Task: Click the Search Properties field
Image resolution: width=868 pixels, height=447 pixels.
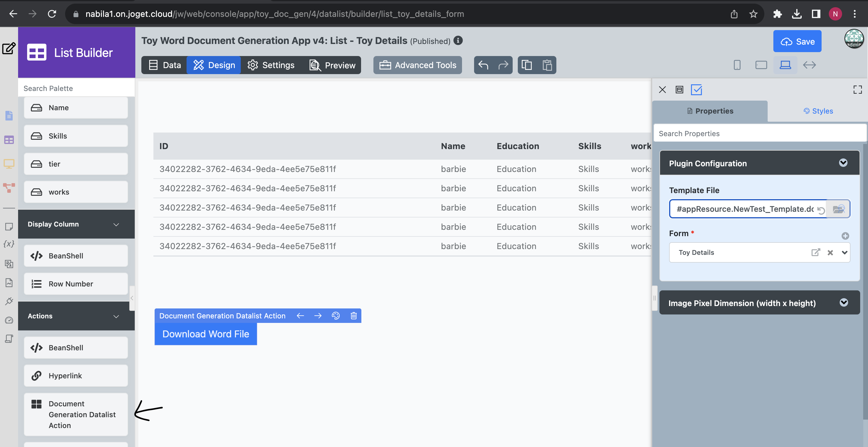Action: coord(759,134)
